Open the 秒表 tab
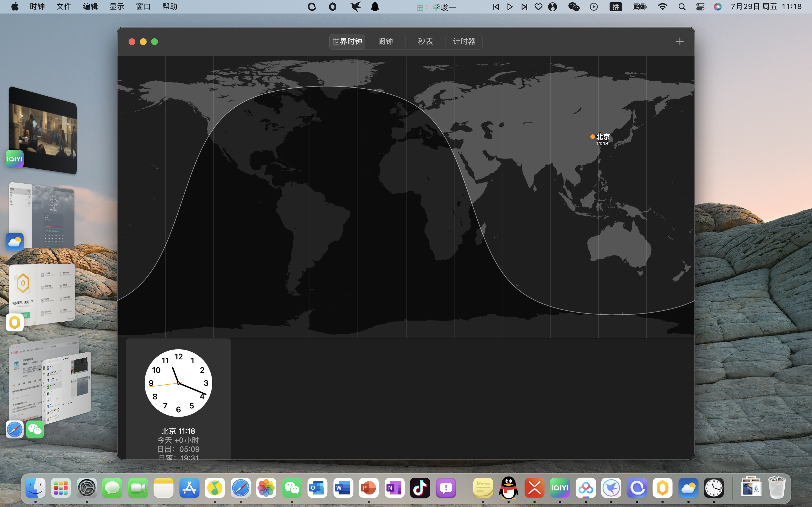The height and width of the screenshot is (507, 812). 425,41
